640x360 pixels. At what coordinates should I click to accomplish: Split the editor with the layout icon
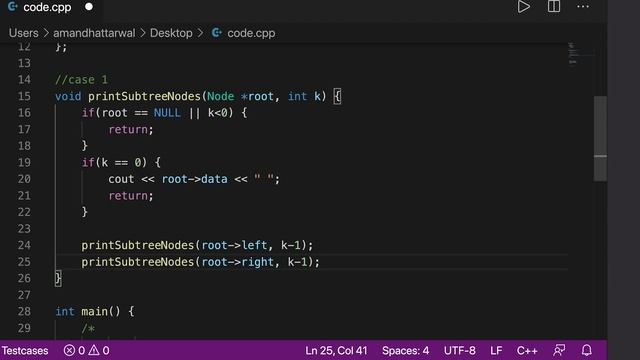point(554,6)
